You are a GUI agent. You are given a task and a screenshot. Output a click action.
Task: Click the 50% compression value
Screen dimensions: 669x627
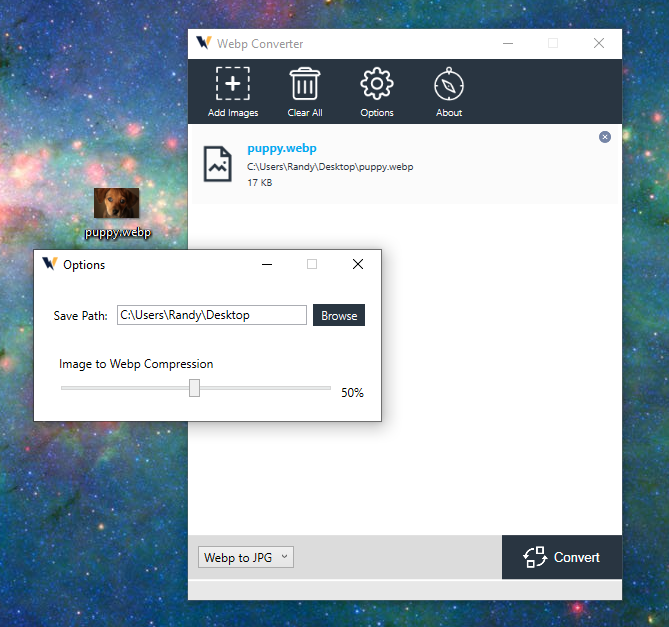click(x=352, y=392)
